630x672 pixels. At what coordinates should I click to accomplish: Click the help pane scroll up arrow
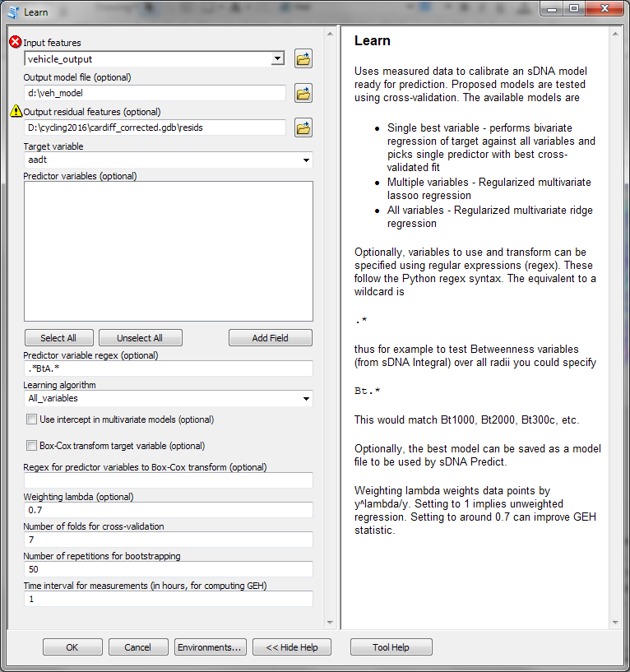(615, 34)
